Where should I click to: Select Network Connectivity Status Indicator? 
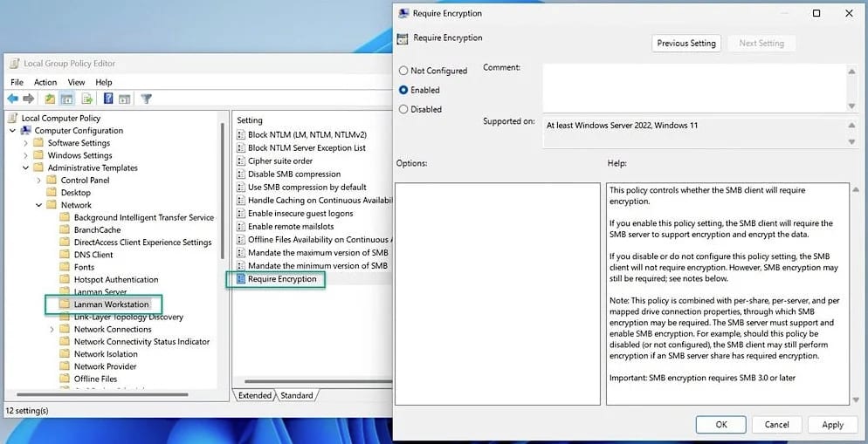tap(141, 342)
